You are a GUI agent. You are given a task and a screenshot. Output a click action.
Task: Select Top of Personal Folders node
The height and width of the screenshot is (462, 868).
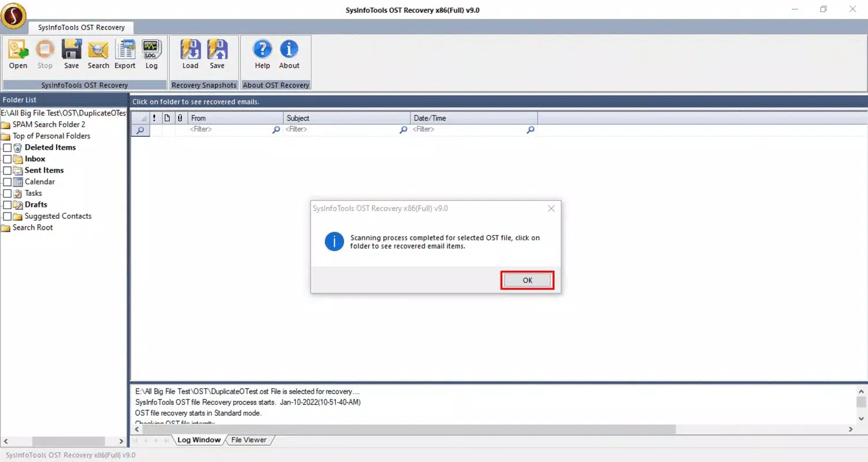[51, 136]
